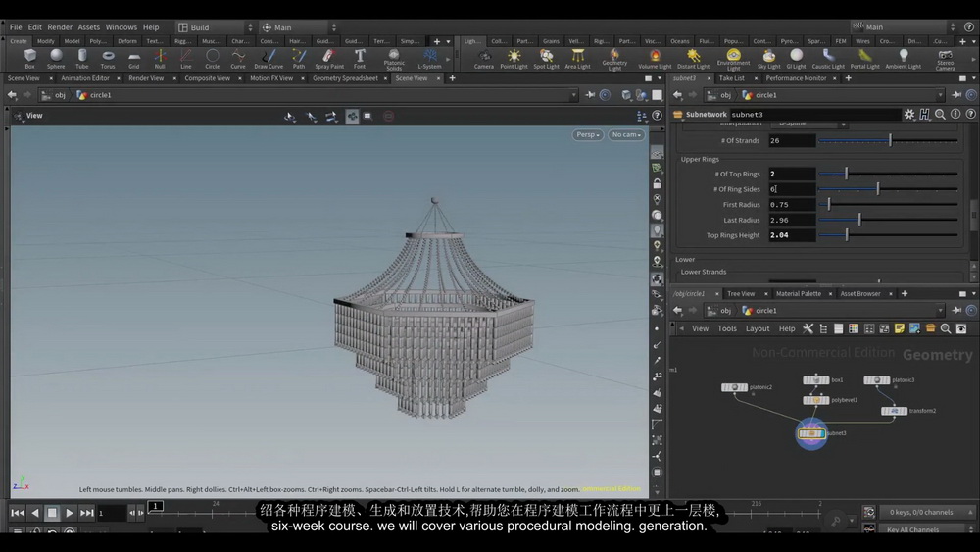
Task: Select the Spray Paint tool
Action: coord(329,59)
